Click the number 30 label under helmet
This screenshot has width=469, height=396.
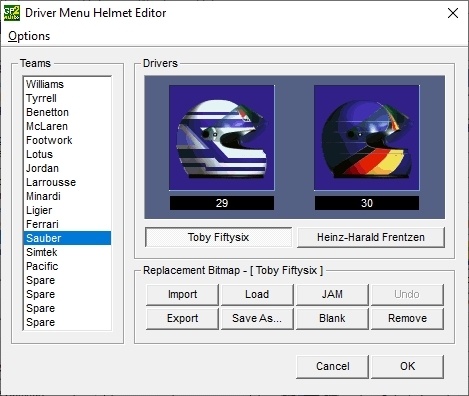tap(367, 203)
